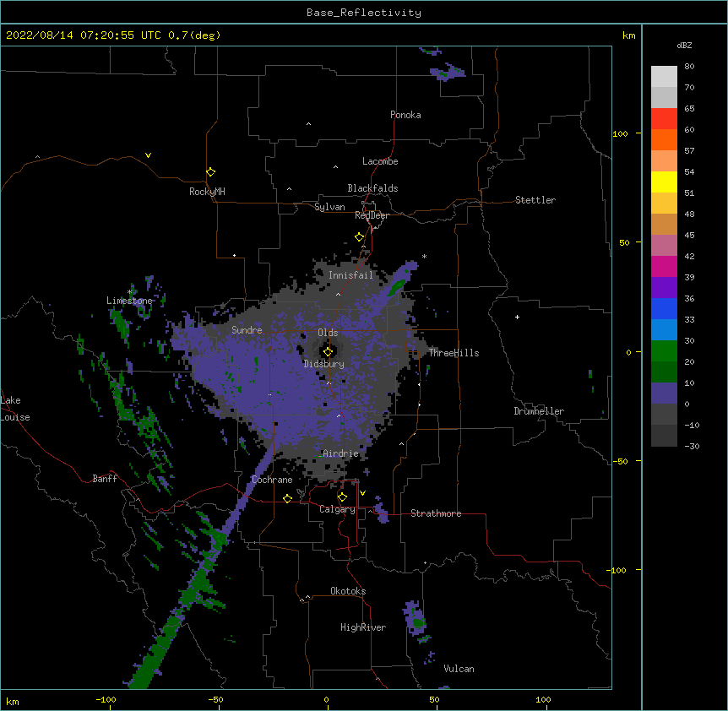Pick the yellow swatch between 54 and 51

click(664, 182)
